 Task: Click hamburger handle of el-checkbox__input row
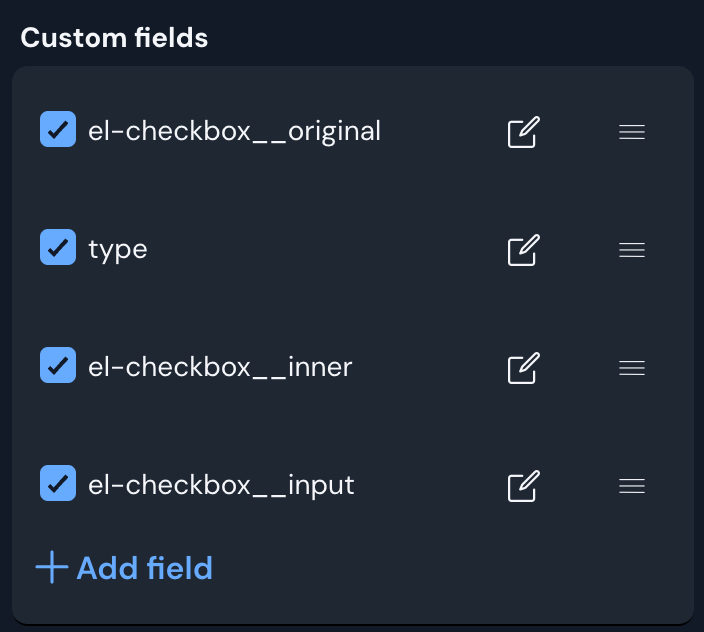[632, 486]
